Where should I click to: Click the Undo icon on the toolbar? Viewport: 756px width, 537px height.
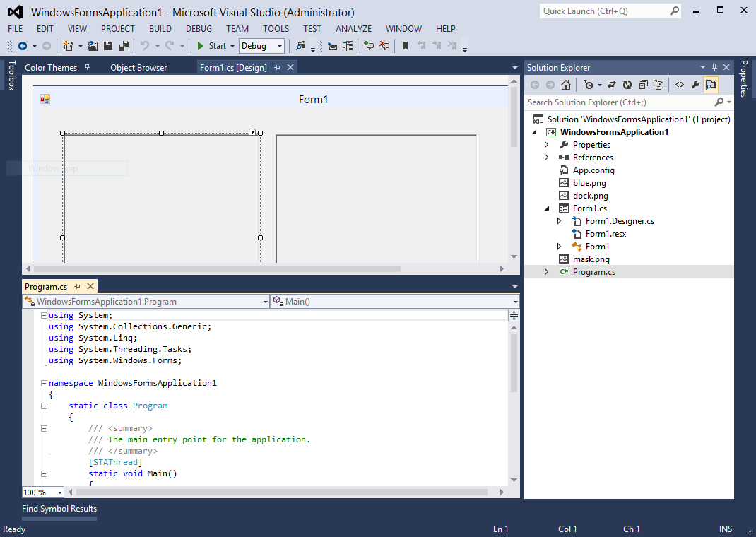tap(145, 46)
